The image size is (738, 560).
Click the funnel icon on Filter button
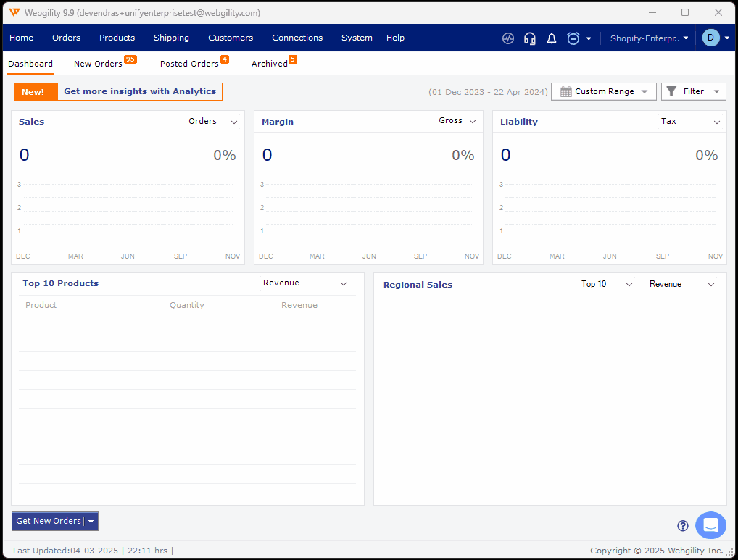click(x=674, y=91)
